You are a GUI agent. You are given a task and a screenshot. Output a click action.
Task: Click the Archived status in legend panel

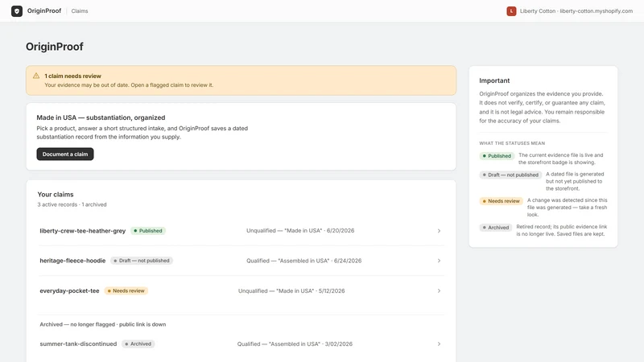coord(496,228)
